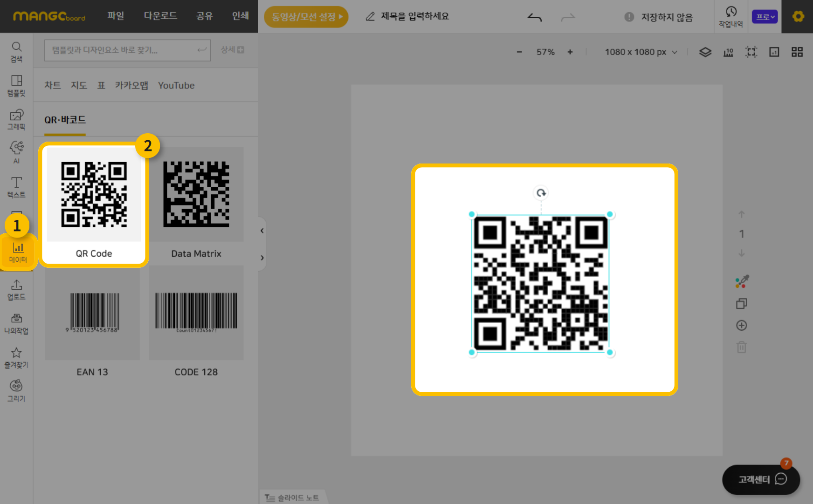Zoom in with plus button
813x504 pixels.
click(570, 52)
